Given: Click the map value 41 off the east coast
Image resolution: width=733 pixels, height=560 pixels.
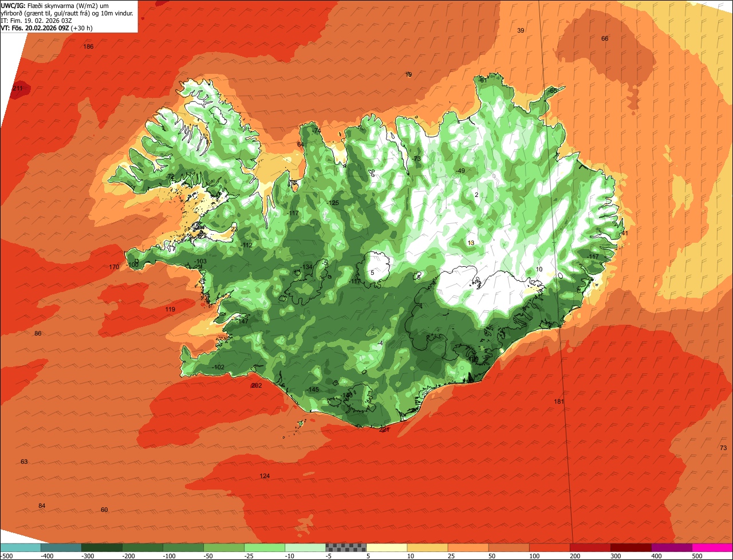Looking at the screenshot, I should pyautogui.click(x=625, y=233).
